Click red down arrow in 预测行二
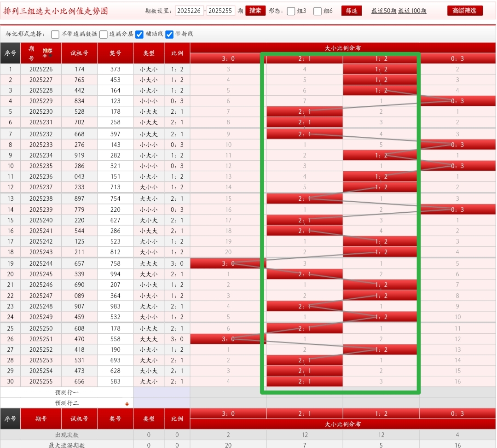Image resolution: width=497 pixels, height=448 pixels. (x=127, y=404)
